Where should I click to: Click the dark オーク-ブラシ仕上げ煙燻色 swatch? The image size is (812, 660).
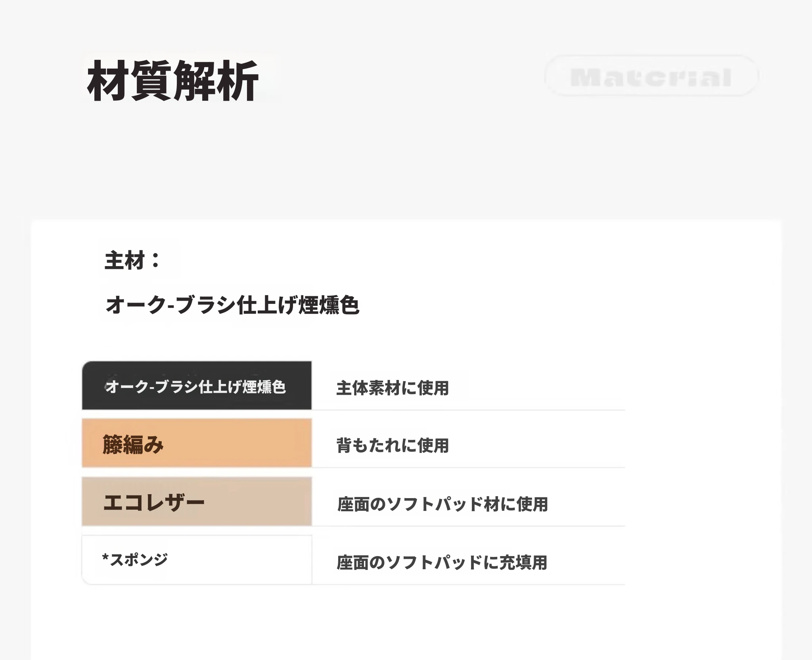(x=197, y=385)
